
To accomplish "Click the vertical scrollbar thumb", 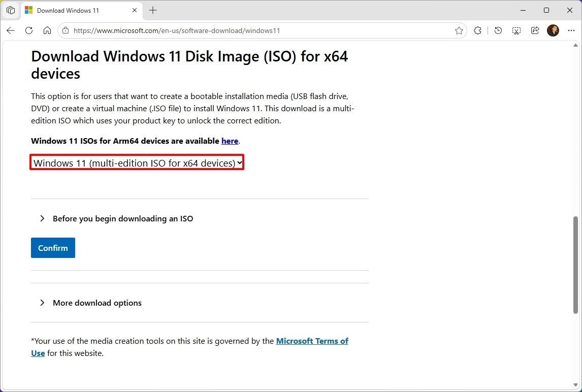I will (x=576, y=265).
